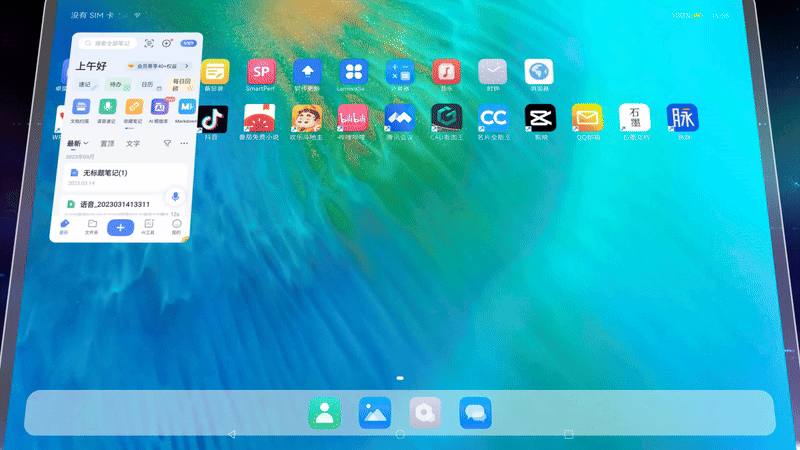Tap the recent apps navigation square
Viewport: 800px width, 450px height.
pos(568,434)
